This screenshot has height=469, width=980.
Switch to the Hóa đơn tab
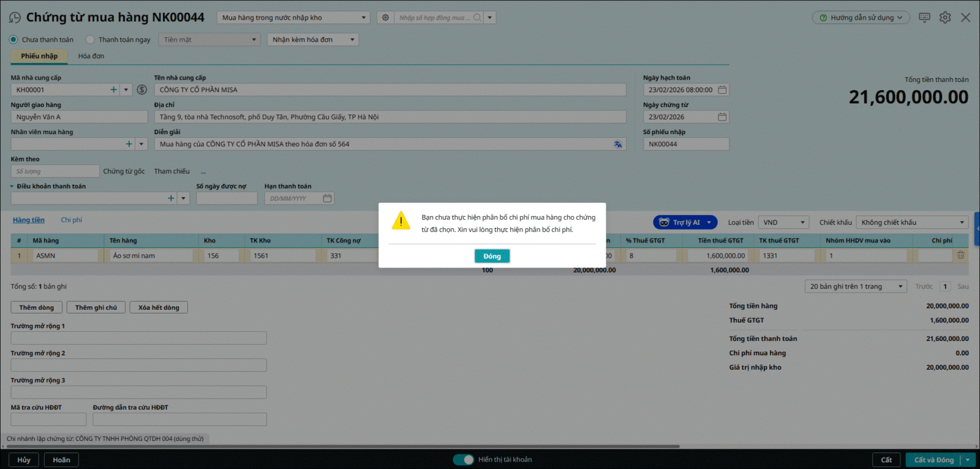pos(91,56)
